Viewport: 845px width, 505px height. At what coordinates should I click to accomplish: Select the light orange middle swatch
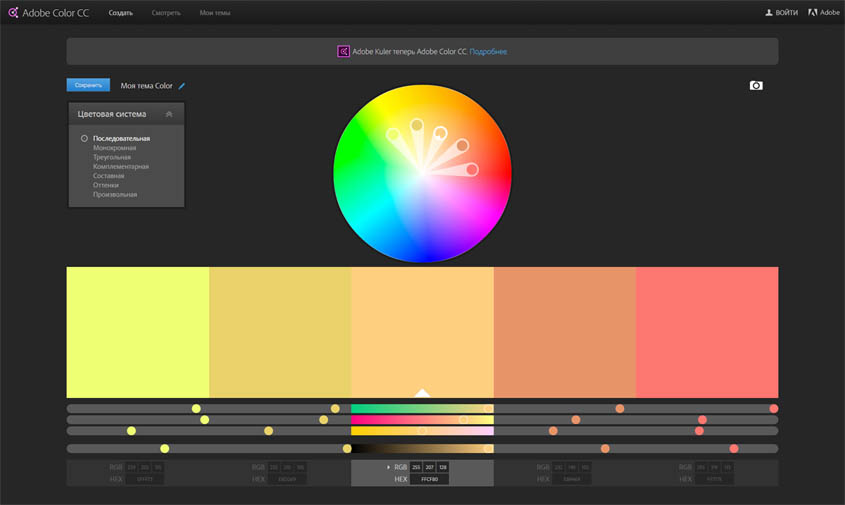click(422, 333)
